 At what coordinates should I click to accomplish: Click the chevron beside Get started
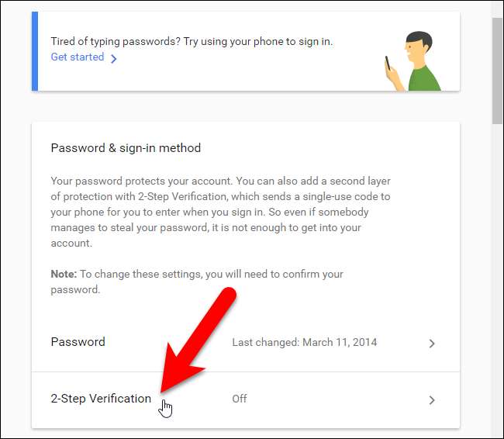[114, 58]
